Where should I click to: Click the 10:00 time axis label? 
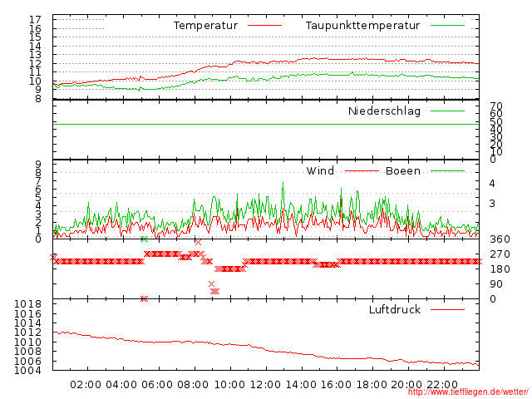point(229,385)
